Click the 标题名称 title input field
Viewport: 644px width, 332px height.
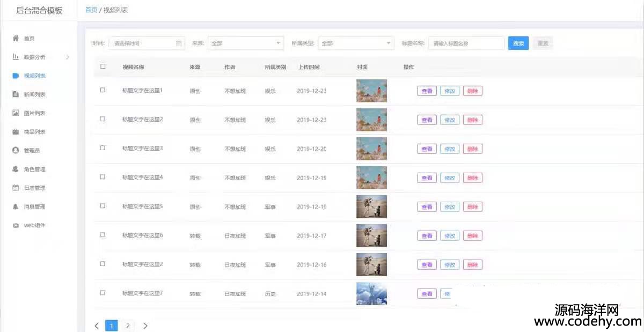pyautogui.click(x=466, y=43)
